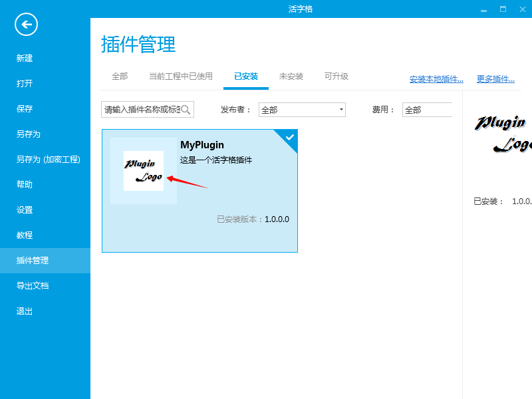Click the MyPlugin card logo thumbnail

point(144,171)
